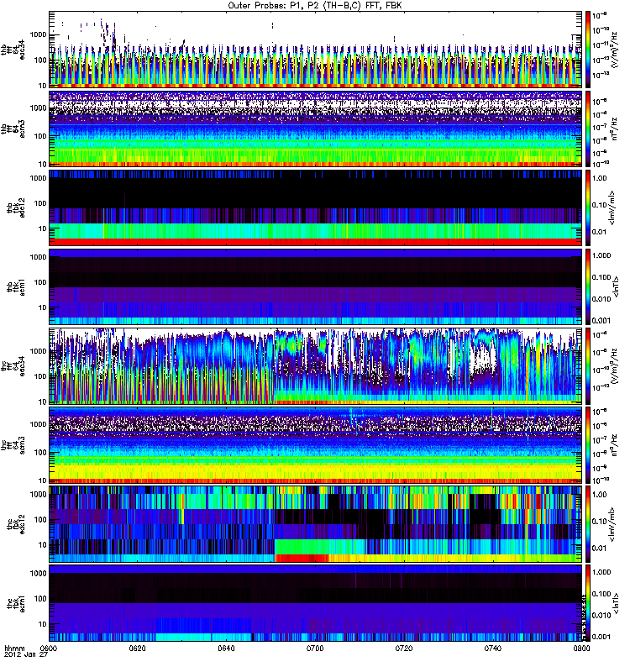Click the 'hhmm' axis unit label
Screen dimensions: 630x672
coord(14,648)
